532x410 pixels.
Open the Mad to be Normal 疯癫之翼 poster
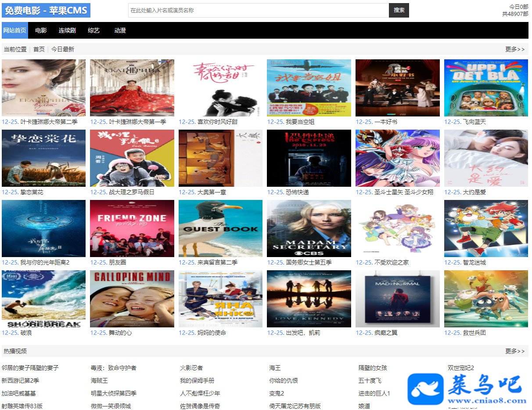[x=398, y=299]
